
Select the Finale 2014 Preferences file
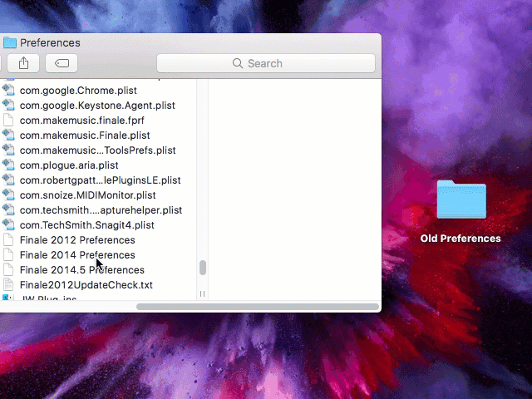pos(77,255)
